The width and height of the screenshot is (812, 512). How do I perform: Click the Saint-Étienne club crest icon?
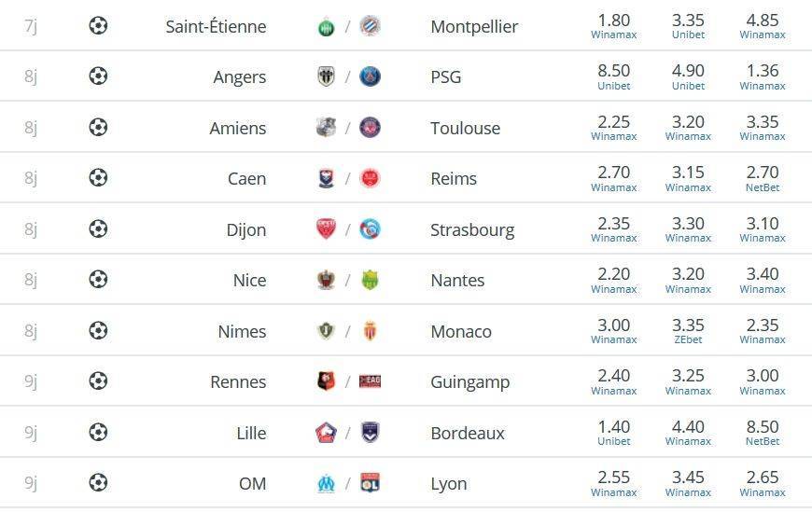(x=327, y=26)
